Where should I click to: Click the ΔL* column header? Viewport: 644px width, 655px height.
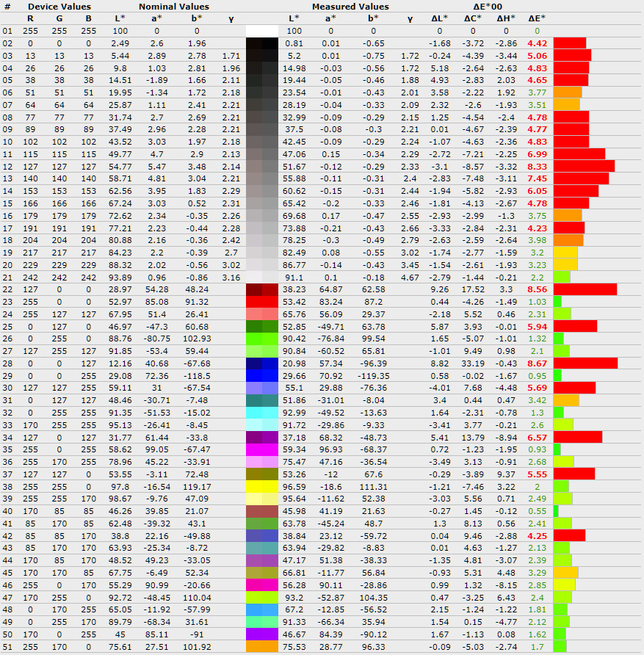click(439, 18)
